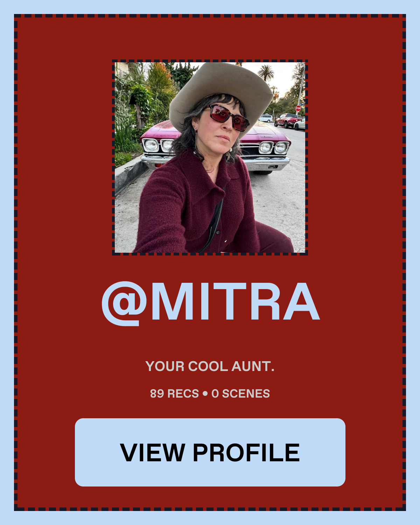Image resolution: width=420 pixels, height=525 pixels.
Task: Open the 89 RECS count
Action: pyautogui.click(x=174, y=393)
